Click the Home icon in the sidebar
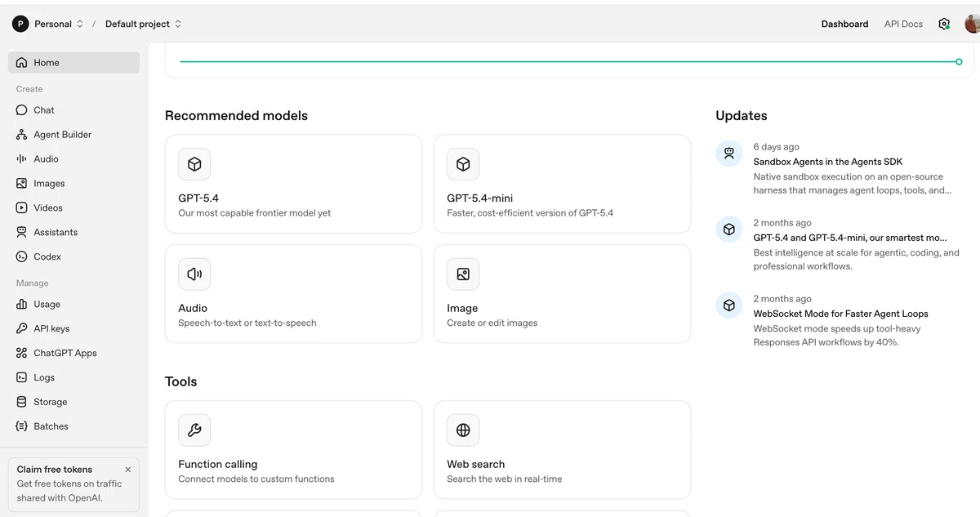 click(x=22, y=63)
